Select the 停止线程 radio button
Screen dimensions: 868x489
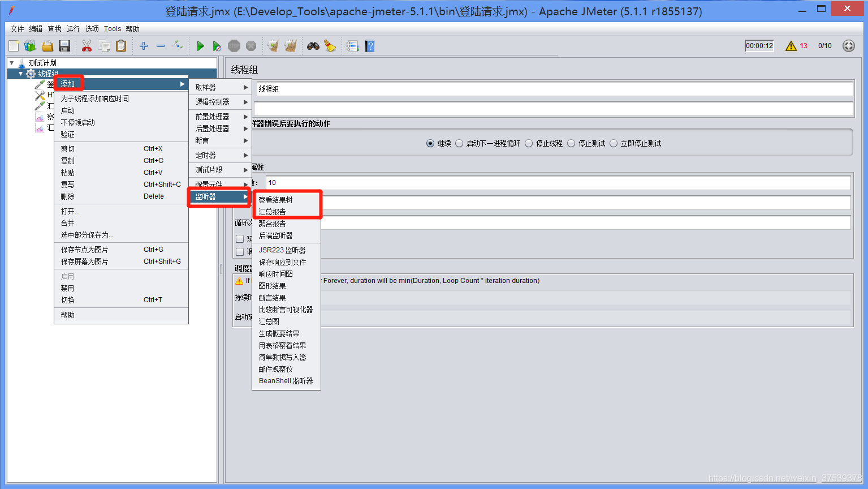[x=529, y=143]
